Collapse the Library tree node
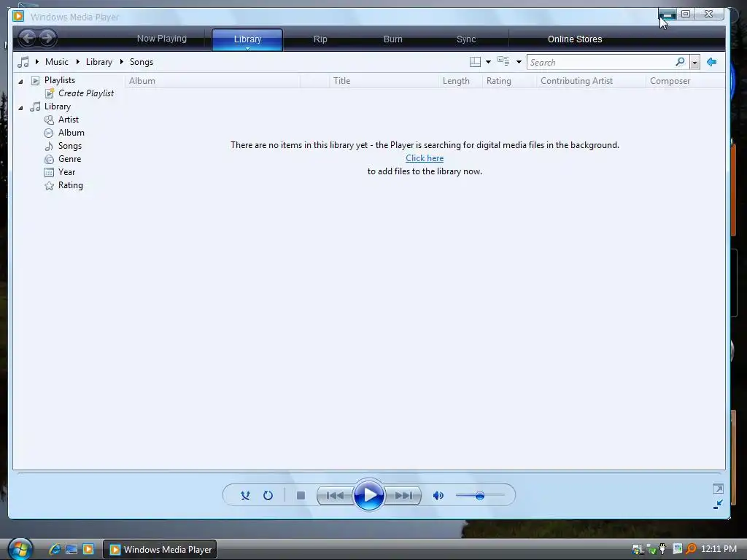The image size is (747, 560). (20, 108)
